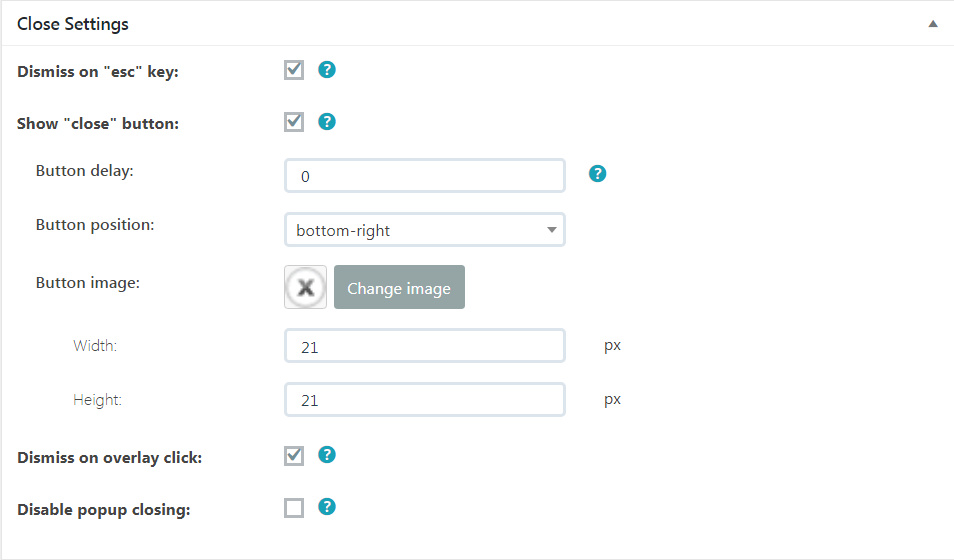Click the Close Settings panel header
The image size is (954, 560).
[478, 24]
